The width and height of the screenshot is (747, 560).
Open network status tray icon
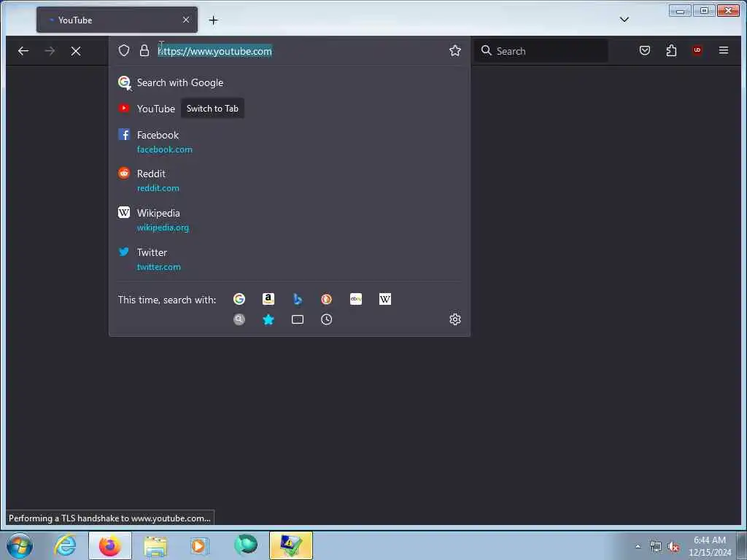click(x=656, y=547)
